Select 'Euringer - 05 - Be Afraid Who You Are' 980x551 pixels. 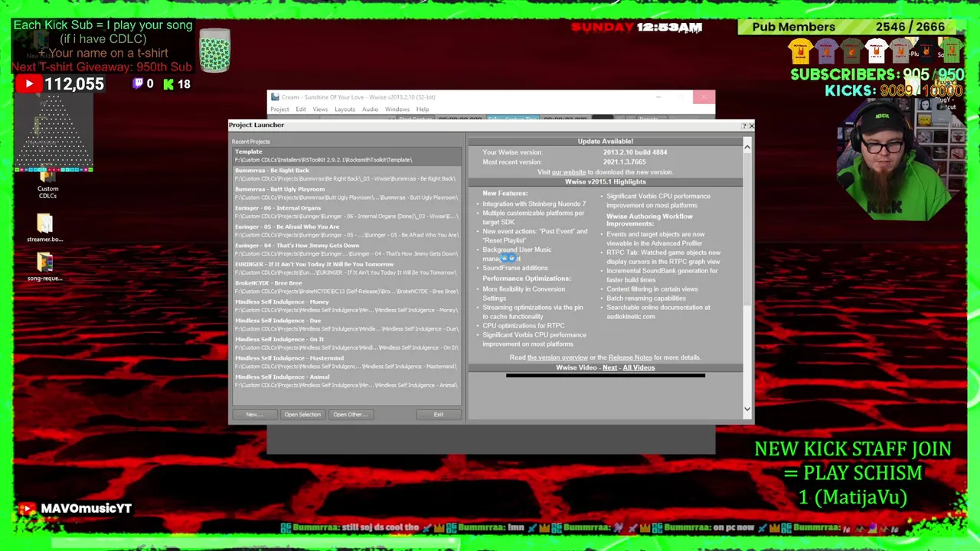pyautogui.click(x=346, y=230)
